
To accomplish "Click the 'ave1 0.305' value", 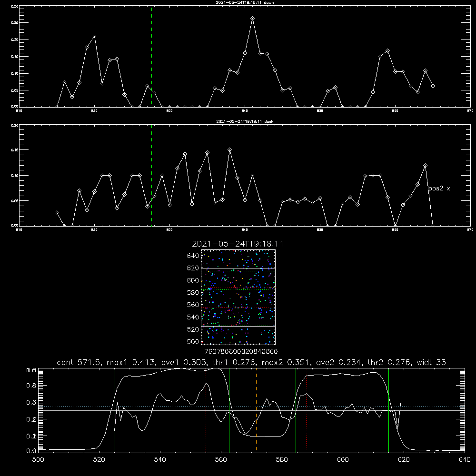I will coord(185,362).
